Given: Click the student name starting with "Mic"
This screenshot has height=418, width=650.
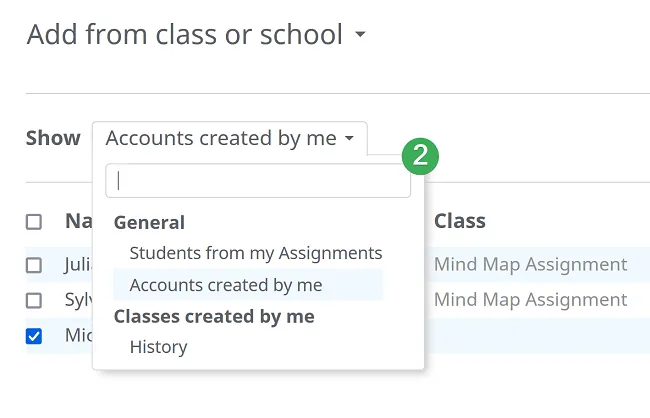Looking at the screenshot, I should tap(78, 336).
